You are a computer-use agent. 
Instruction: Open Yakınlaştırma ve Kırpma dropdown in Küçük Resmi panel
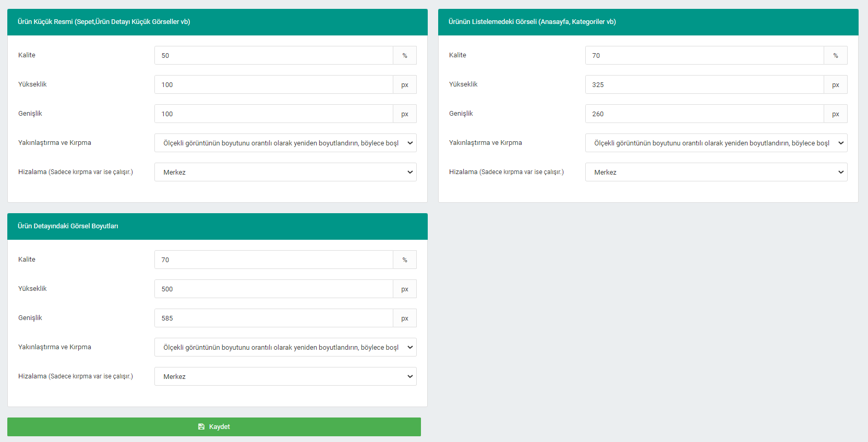coord(285,143)
